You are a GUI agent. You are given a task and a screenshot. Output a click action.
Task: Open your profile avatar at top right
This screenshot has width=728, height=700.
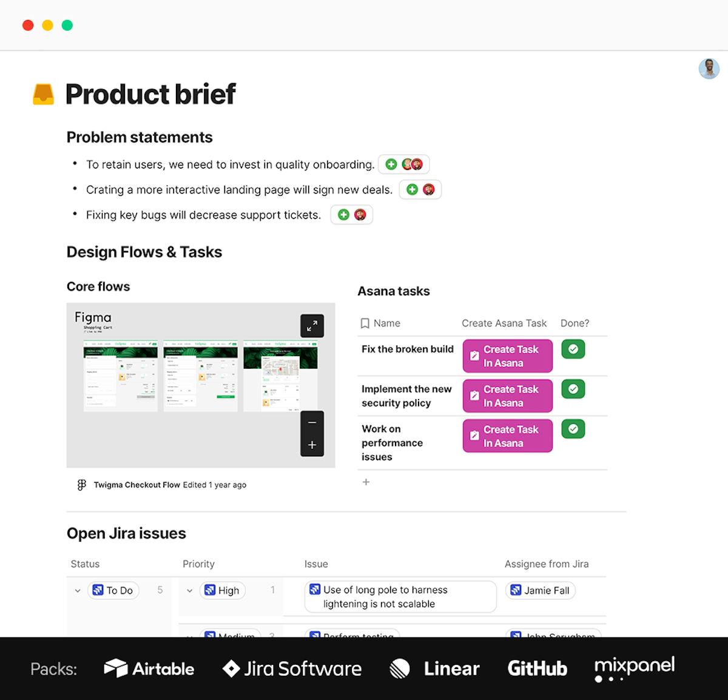pos(709,69)
